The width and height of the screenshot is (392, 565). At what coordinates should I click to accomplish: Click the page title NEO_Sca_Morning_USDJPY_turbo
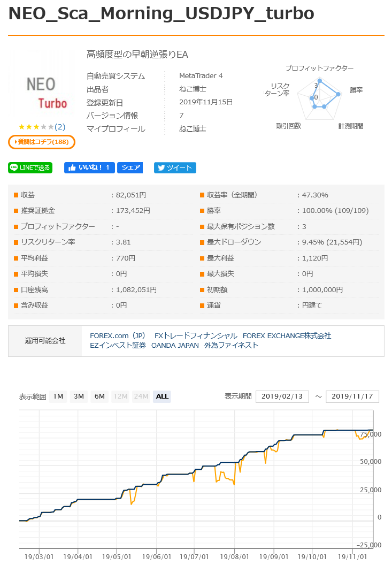coord(161,13)
